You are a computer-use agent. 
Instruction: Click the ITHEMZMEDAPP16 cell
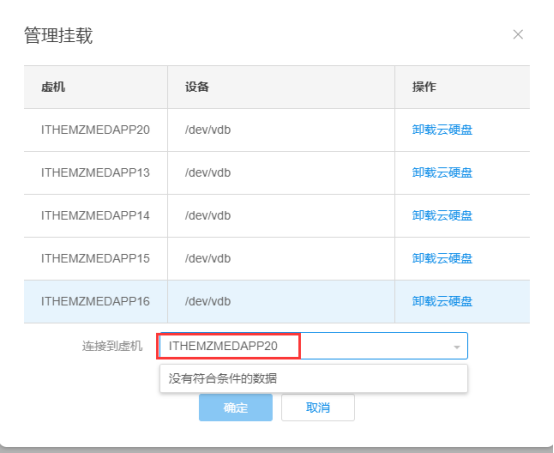(96, 301)
